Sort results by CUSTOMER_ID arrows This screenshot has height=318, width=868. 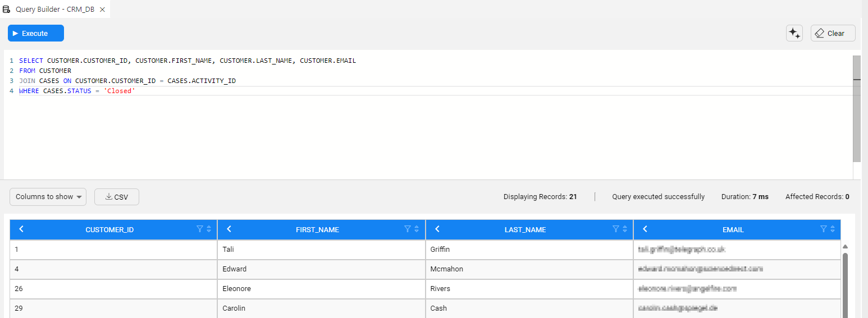(209, 229)
